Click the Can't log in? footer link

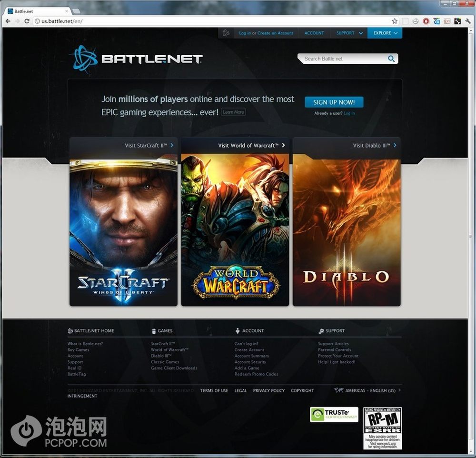[x=246, y=344]
